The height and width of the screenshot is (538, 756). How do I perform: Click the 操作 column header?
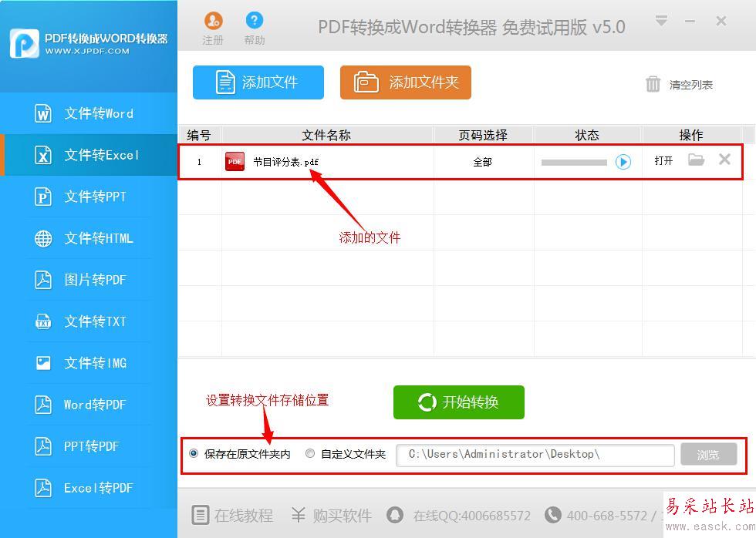click(x=691, y=135)
